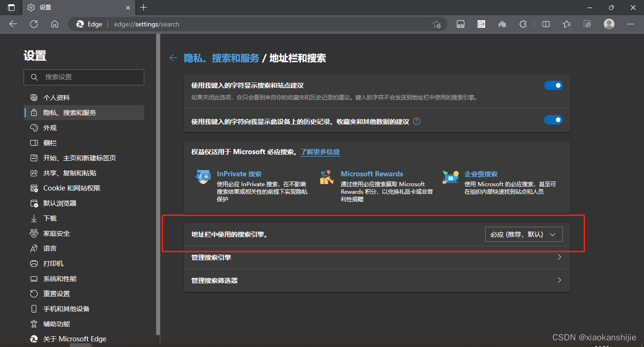Viewport: 644px width, 347px height.
Task: Click the Microsoft Rewards gift icon
Action: 327,177
